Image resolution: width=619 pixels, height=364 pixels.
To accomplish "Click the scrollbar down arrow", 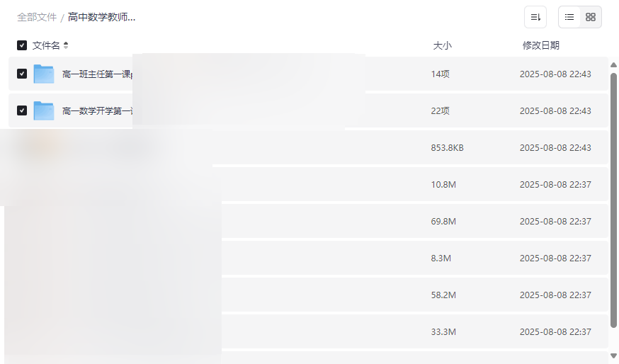I will [x=613, y=356].
